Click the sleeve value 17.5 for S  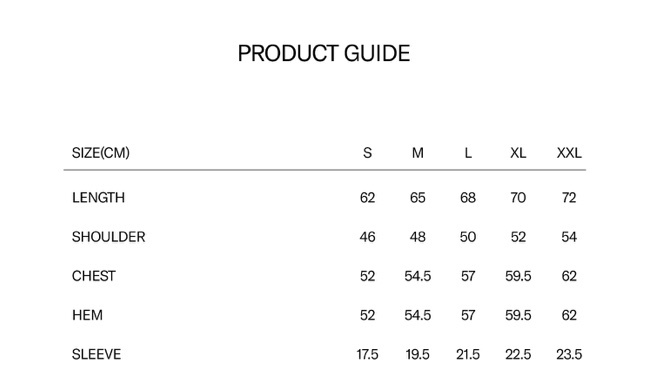[x=367, y=354]
